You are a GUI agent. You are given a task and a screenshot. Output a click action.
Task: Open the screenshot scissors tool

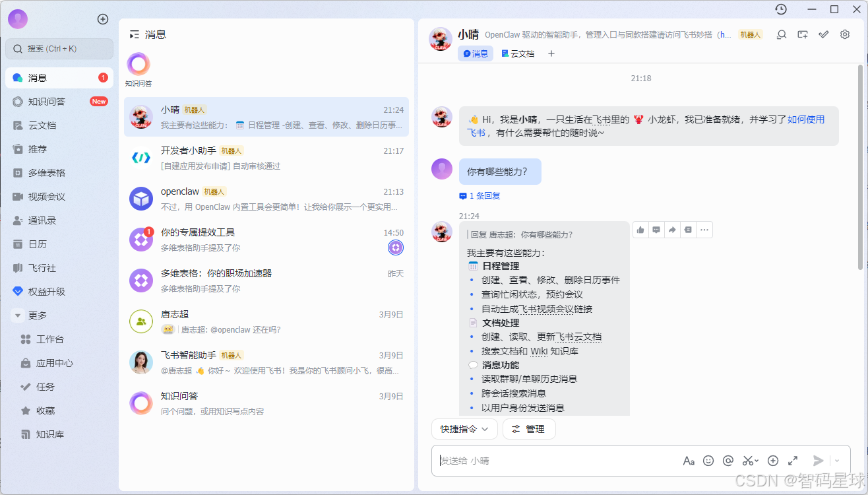point(749,461)
